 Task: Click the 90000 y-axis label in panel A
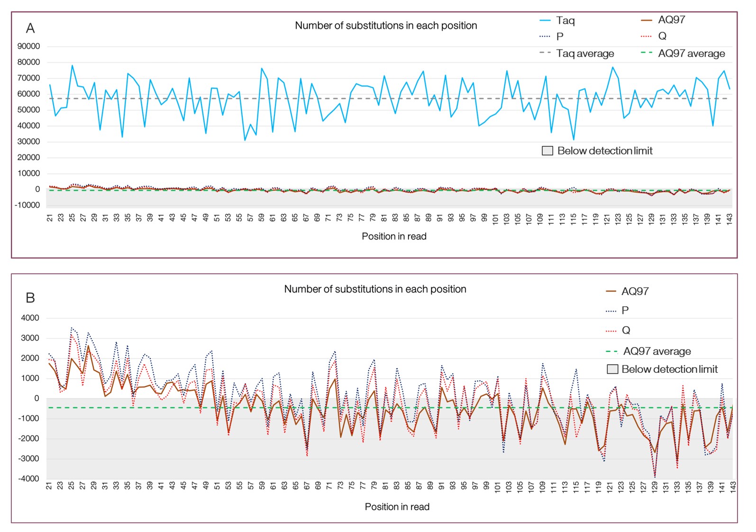(x=28, y=46)
